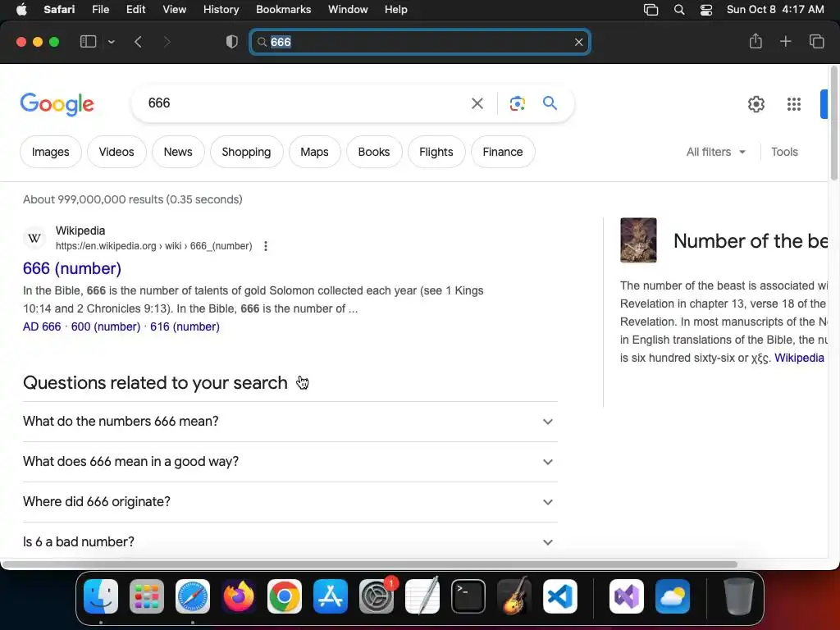Open the History menu
This screenshot has width=840, height=630.
click(221, 10)
